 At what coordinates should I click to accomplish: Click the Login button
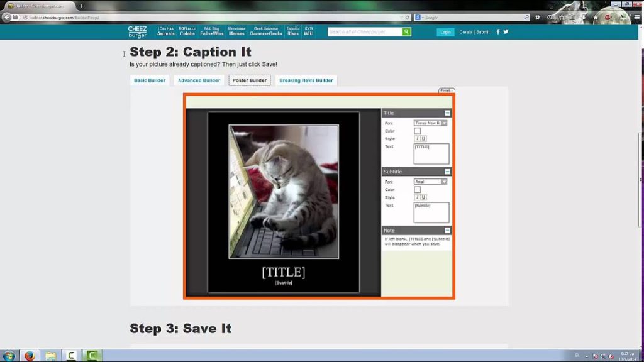(x=445, y=32)
